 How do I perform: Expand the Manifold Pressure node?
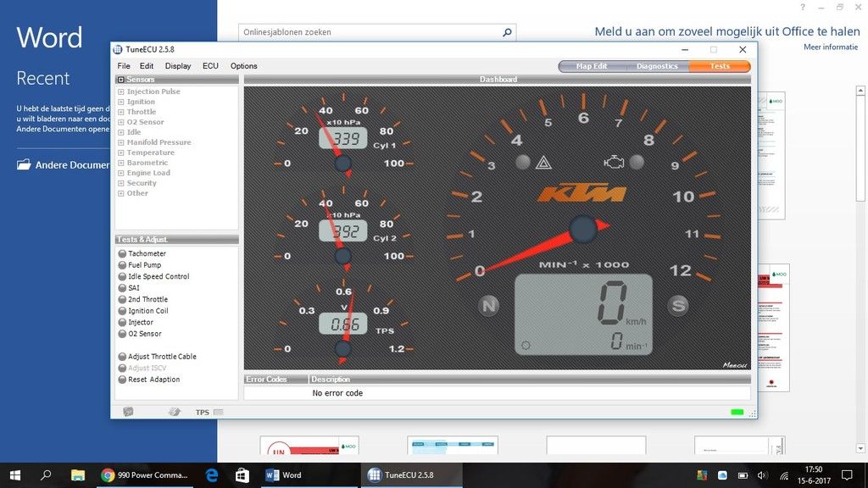pyautogui.click(x=120, y=142)
